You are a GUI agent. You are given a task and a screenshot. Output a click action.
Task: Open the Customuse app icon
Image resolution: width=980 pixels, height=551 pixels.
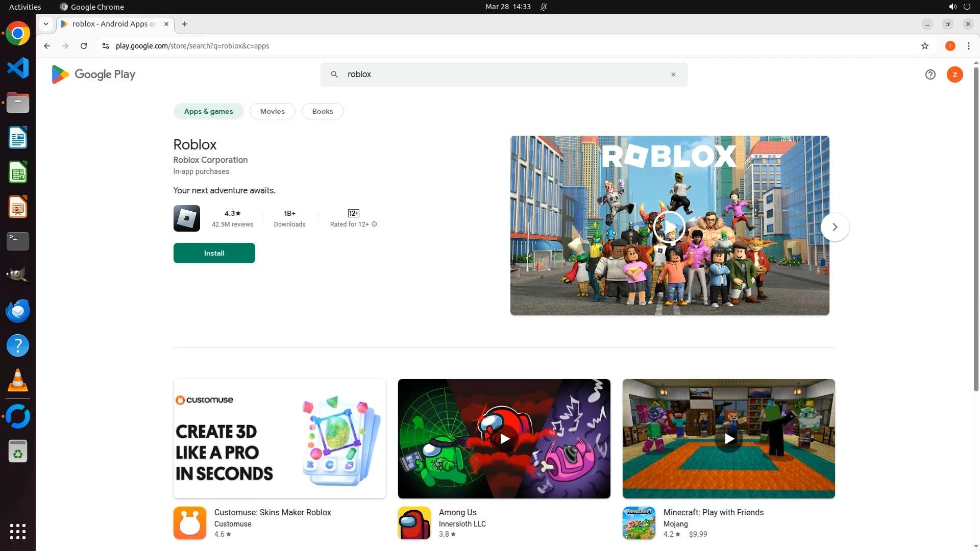click(190, 523)
